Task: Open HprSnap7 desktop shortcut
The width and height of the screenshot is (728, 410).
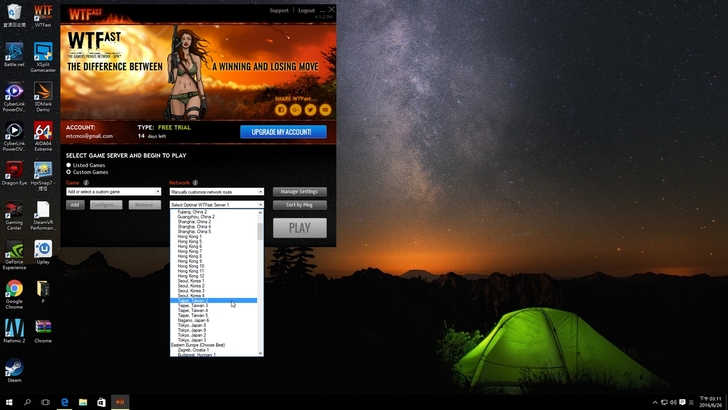Action: pyautogui.click(x=43, y=176)
